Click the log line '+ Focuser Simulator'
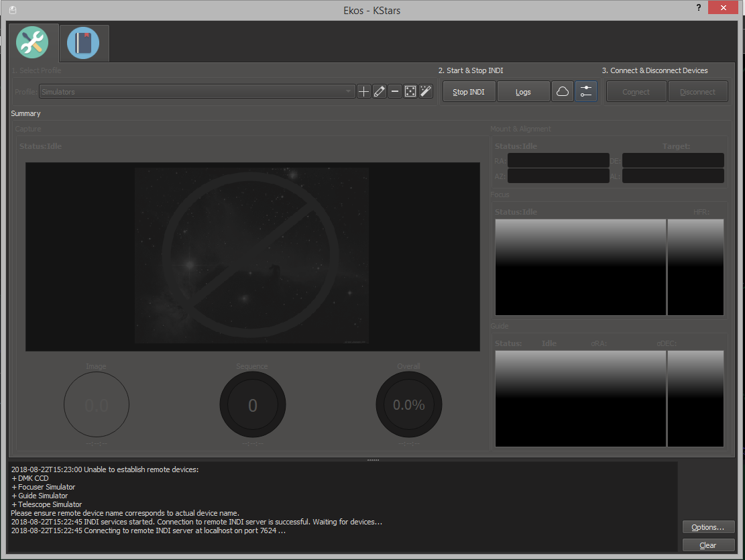Viewport: 745px width, 560px height. [x=43, y=487]
